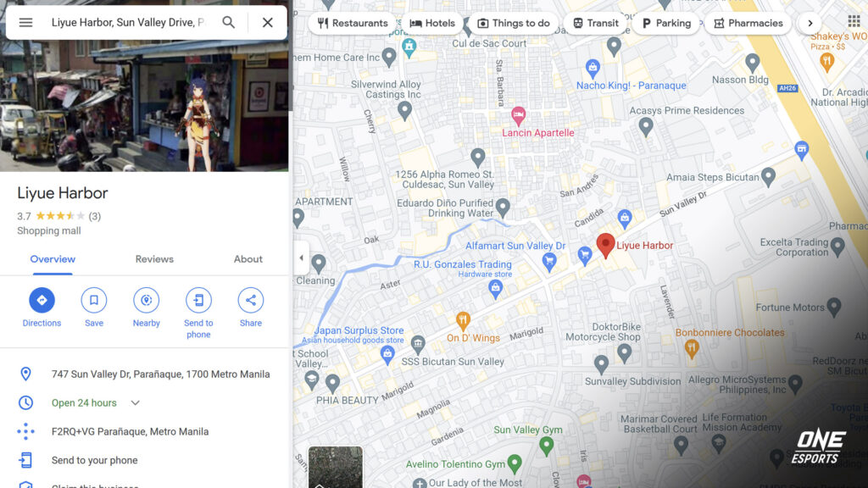868x488 pixels.
Task: Clear the search with X icon
Action: point(267,23)
